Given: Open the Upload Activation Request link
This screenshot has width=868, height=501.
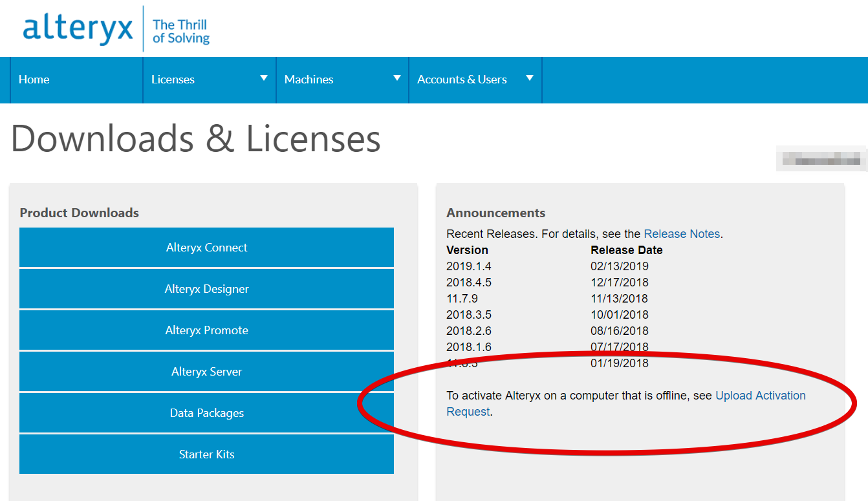Looking at the screenshot, I should (x=761, y=395).
